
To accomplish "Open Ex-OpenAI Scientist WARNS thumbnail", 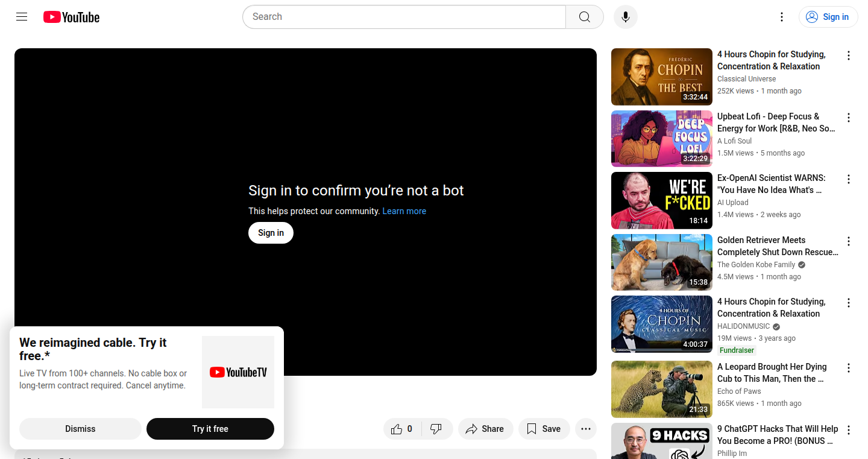I will (x=661, y=200).
